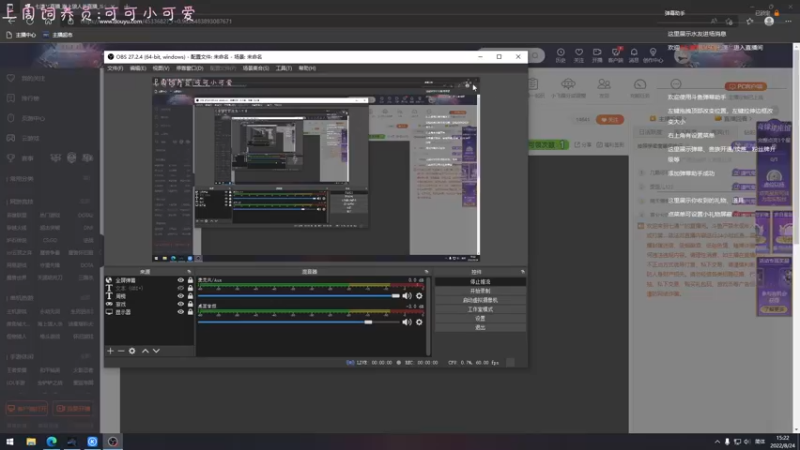This screenshot has height=450, width=800.
Task: Click the OBS preview canvas
Action: click(x=316, y=170)
